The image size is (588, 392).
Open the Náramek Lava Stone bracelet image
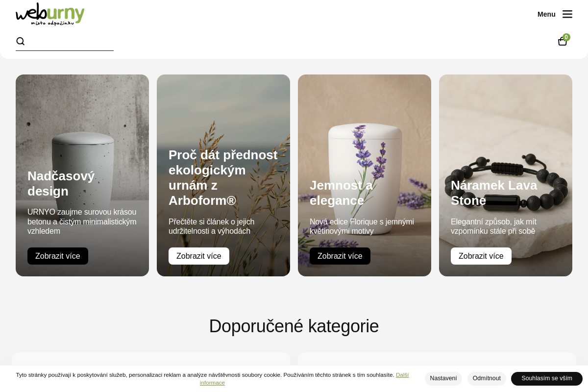tap(506, 175)
